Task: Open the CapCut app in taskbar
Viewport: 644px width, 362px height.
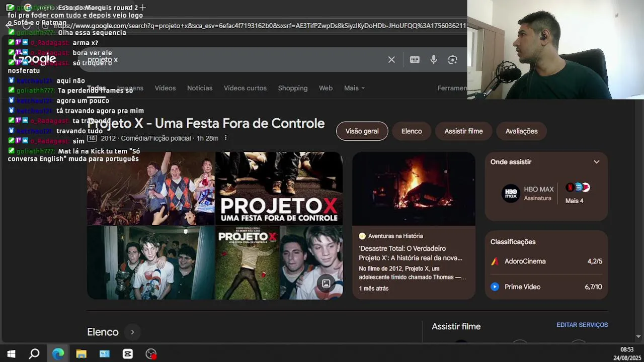Action: (128, 354)
